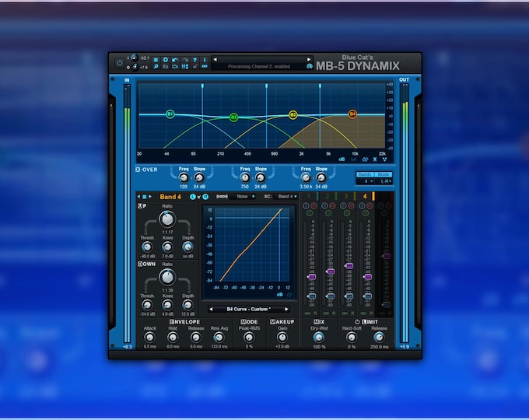Click the X-OVER section label toggle
Screen dimensions: 529x420
[x=146, y=170]
